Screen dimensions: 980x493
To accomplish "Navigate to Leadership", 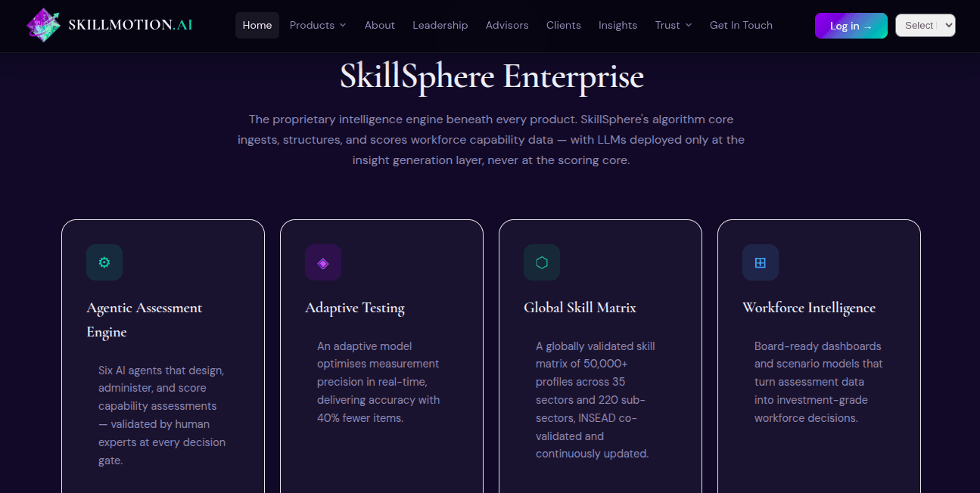I will click(440, 25).
